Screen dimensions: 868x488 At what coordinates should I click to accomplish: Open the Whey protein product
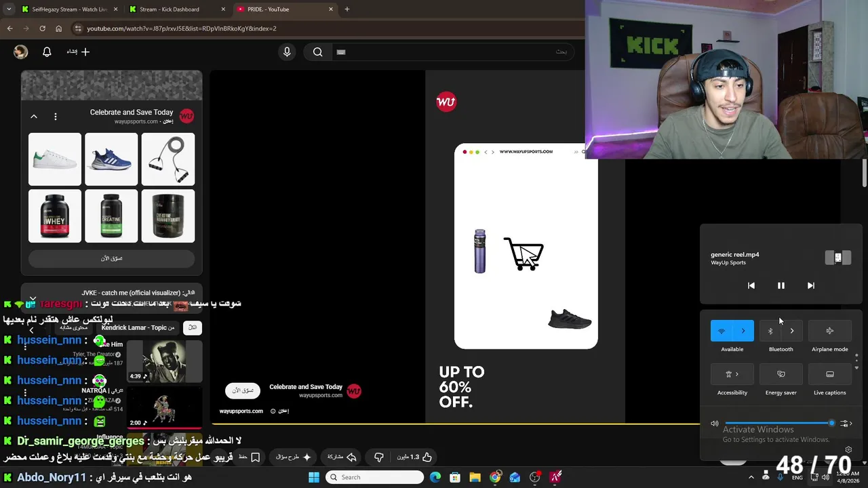pos(55,216)
